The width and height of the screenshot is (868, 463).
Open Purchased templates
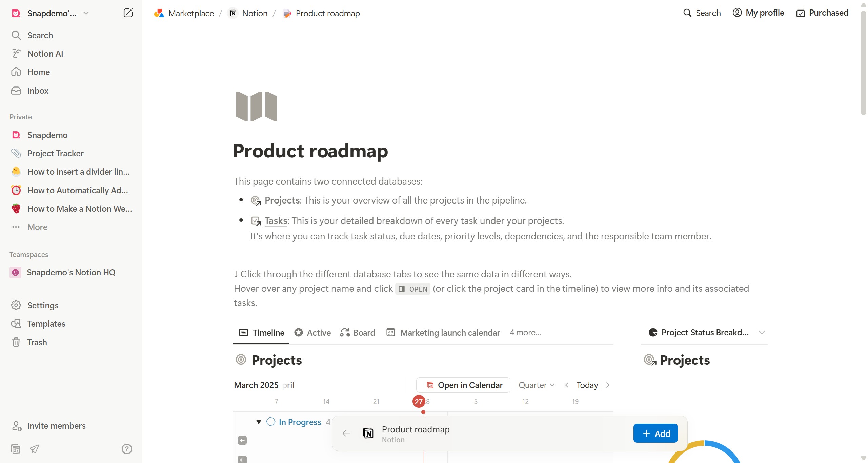pyautogui.click(x=822, y=13)
